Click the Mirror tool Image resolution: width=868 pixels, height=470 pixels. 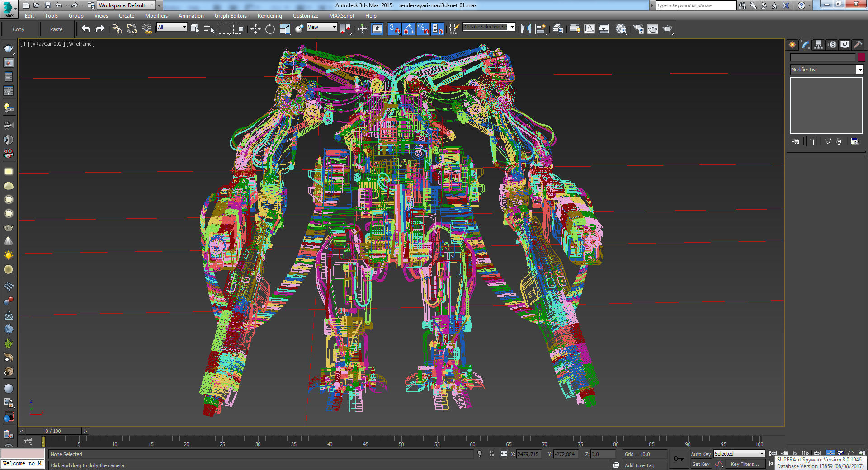point(526,29)
